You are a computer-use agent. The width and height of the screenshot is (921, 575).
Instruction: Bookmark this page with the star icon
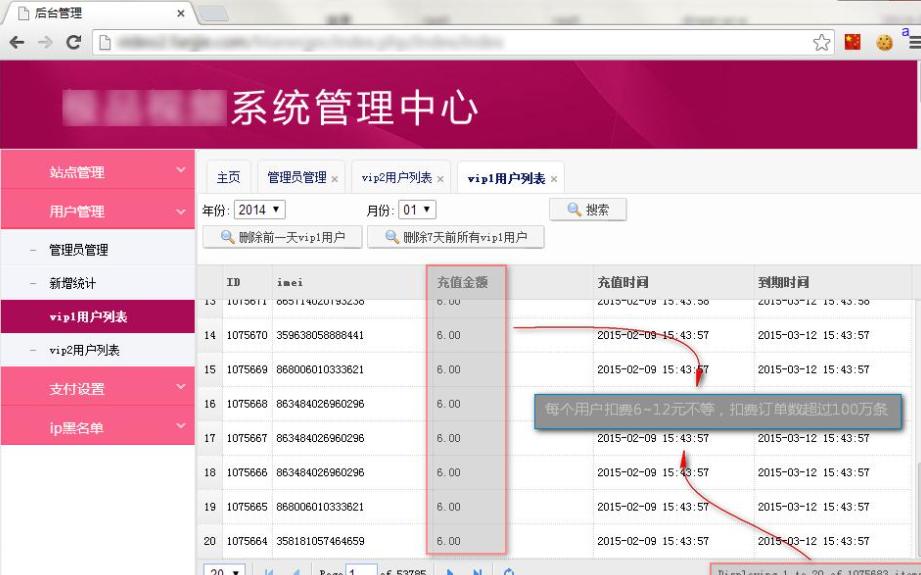pyautogui.click(x=821, y=42)
